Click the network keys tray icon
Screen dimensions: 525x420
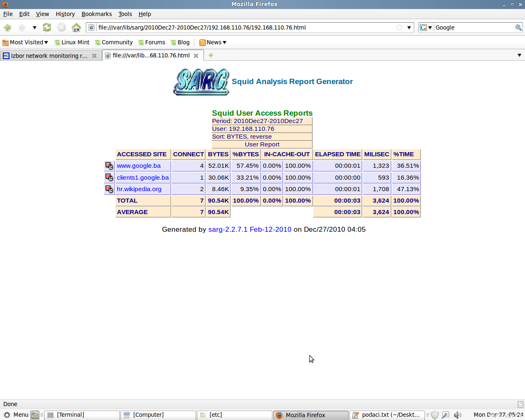click(446, 415)
